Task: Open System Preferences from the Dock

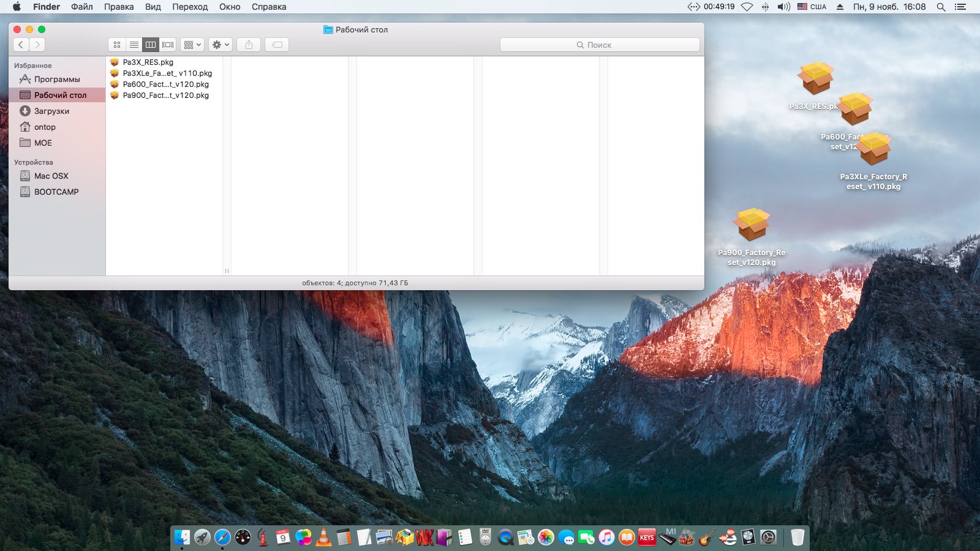Action: pos(768,537)
